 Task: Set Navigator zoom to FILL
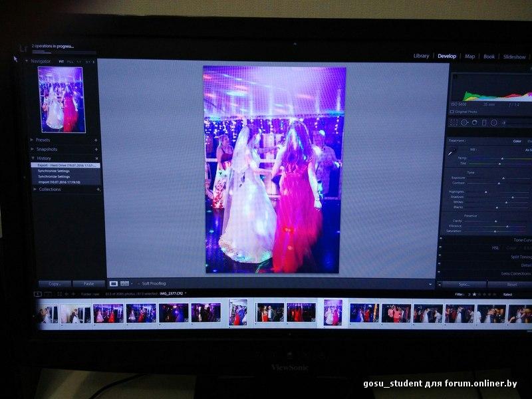(70, 62)
